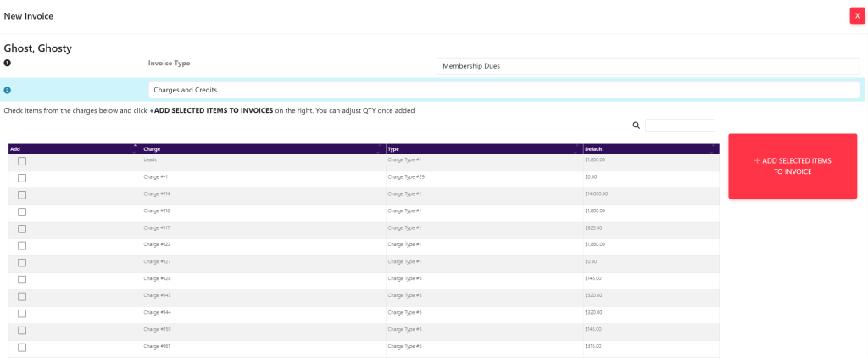Sort by the Type column header

coord(483,149)
